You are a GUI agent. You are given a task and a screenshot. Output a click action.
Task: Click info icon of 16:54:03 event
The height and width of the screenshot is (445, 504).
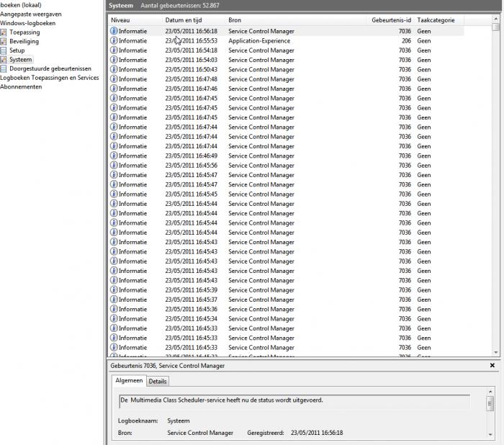pyautogui.click(x=114, y=60)
